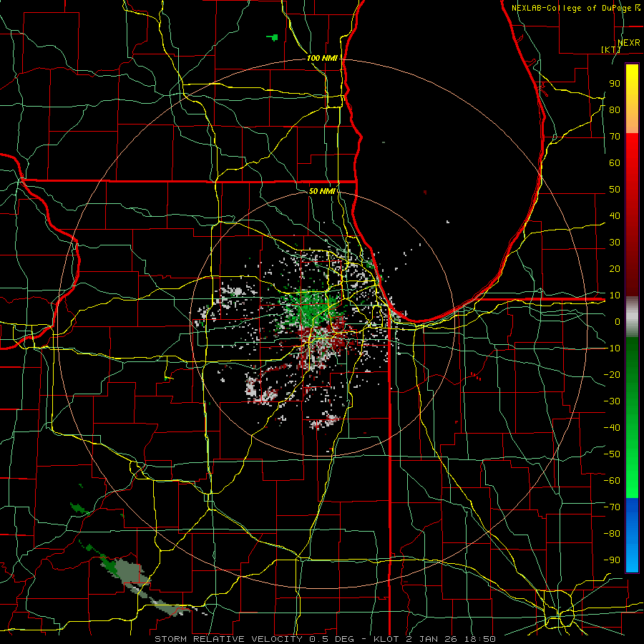Click the "-20" scale value
This screenshot has height=644, width=644.
[x=612, y=374]
